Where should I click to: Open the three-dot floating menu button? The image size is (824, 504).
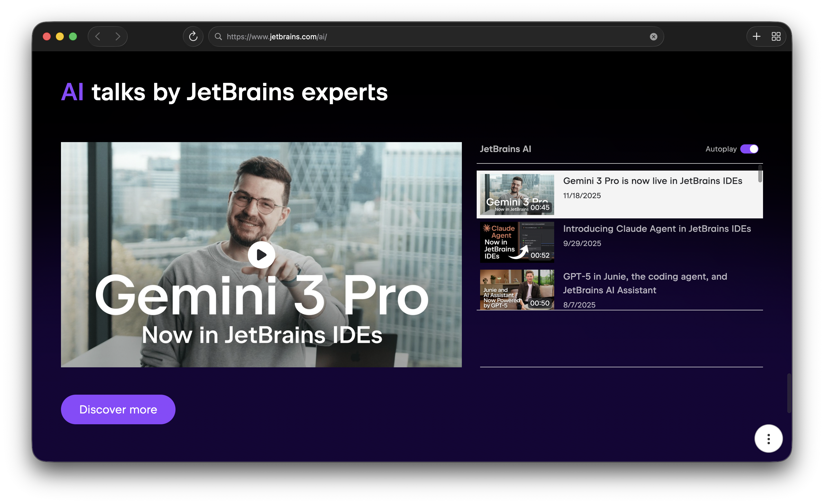point(768,439)
